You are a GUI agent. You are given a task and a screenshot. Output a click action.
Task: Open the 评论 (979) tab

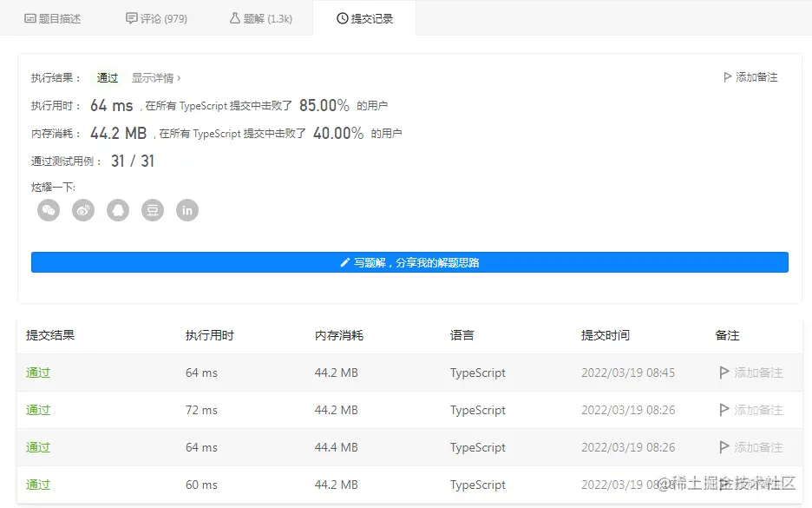point(156,18)
